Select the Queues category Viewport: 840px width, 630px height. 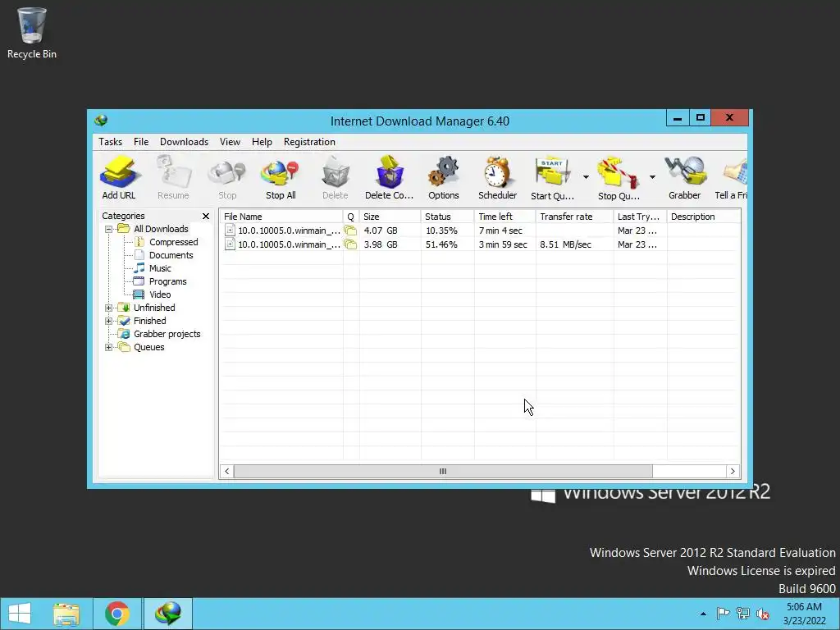click(x=149, y=347)
